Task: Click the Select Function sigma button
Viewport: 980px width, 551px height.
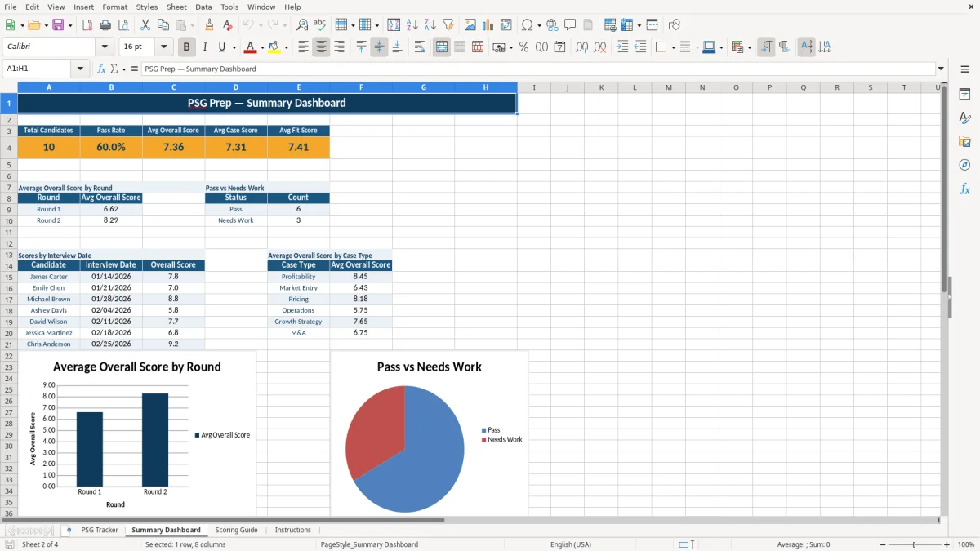Action: (114, 69)
